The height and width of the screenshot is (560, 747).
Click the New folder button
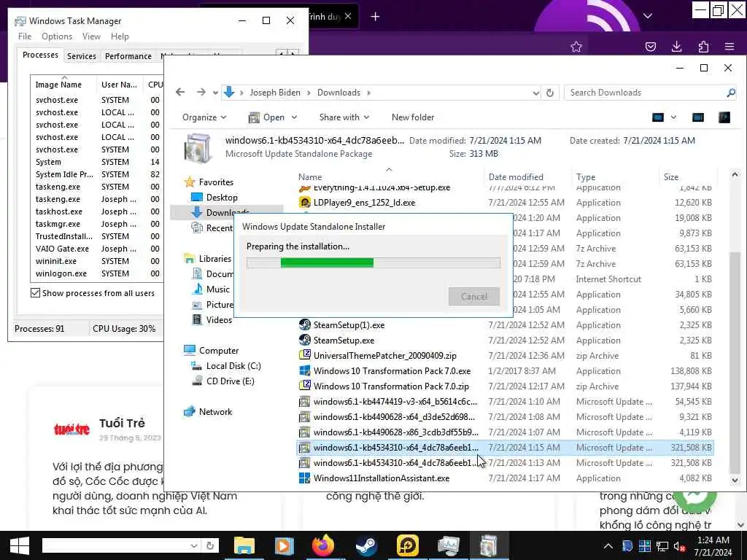click(413, 117)
